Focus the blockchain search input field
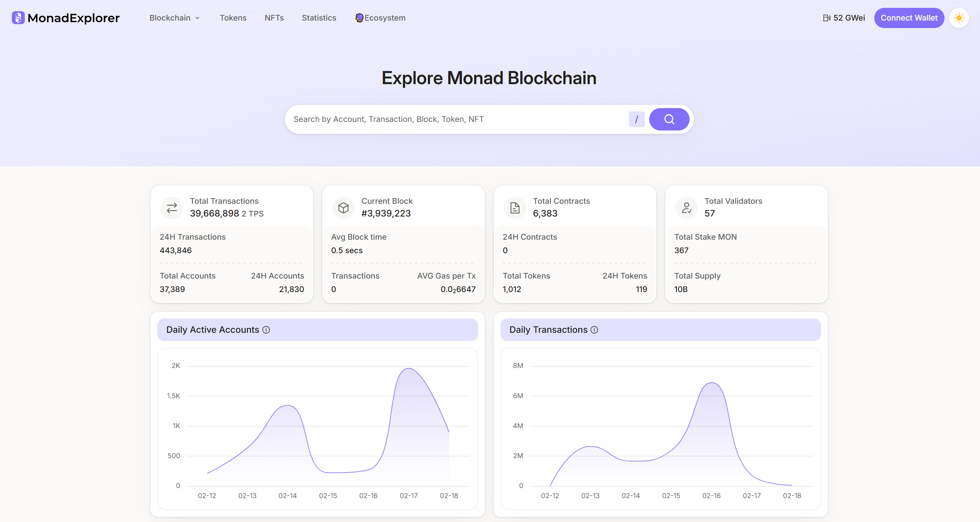980x522 pixels. [456, 119]
